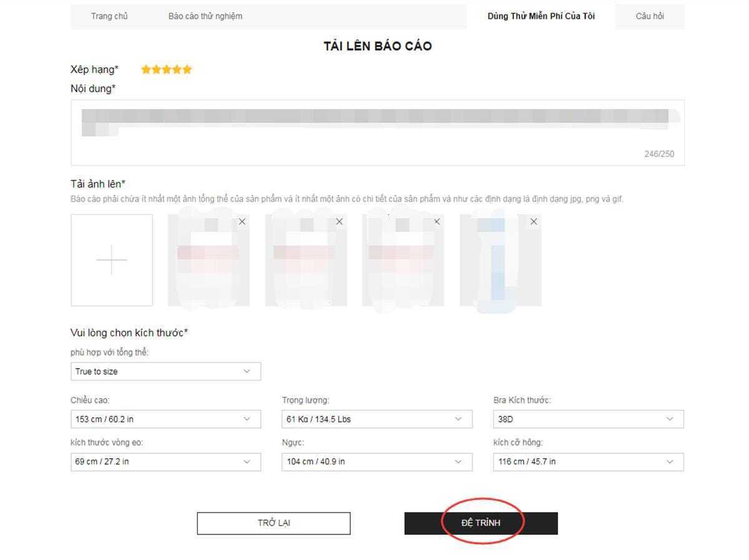Select the fifth rating star
This screenshot has width=749, height=560.
pos(187,70)
